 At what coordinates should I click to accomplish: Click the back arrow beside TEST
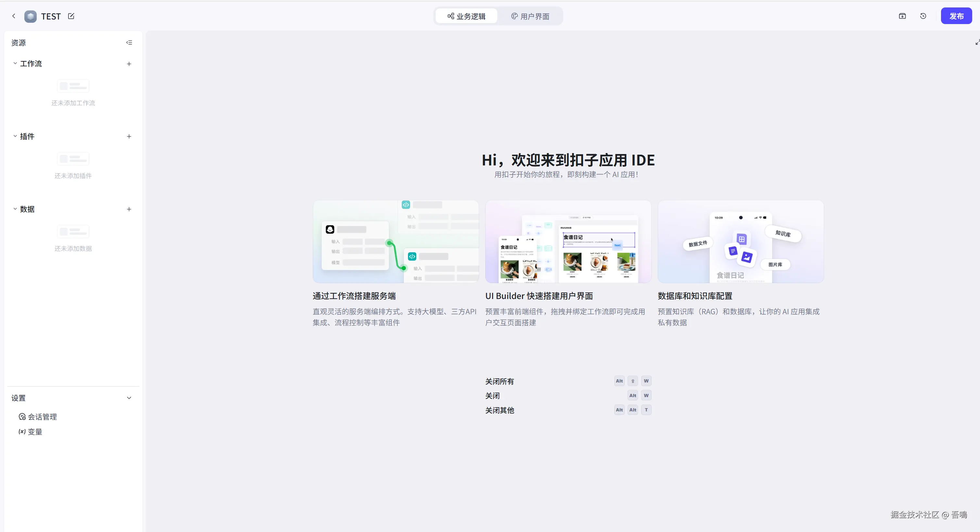point(14,16)
